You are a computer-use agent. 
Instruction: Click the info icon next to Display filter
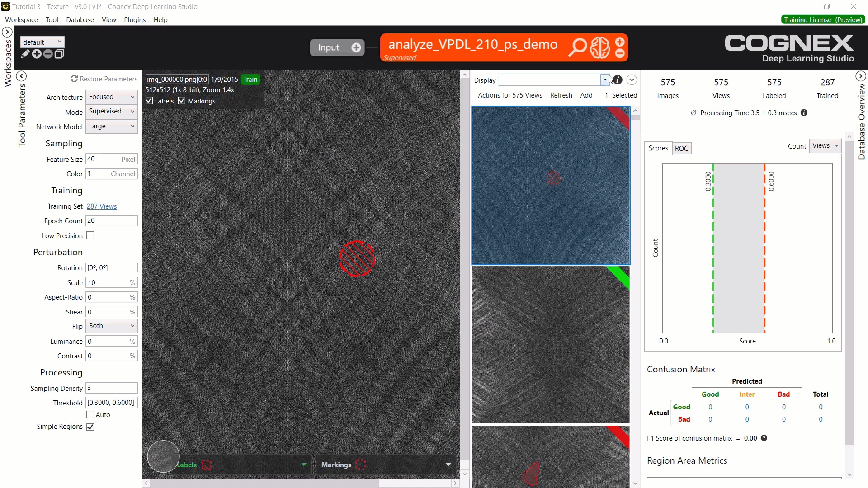coord(618,80)
